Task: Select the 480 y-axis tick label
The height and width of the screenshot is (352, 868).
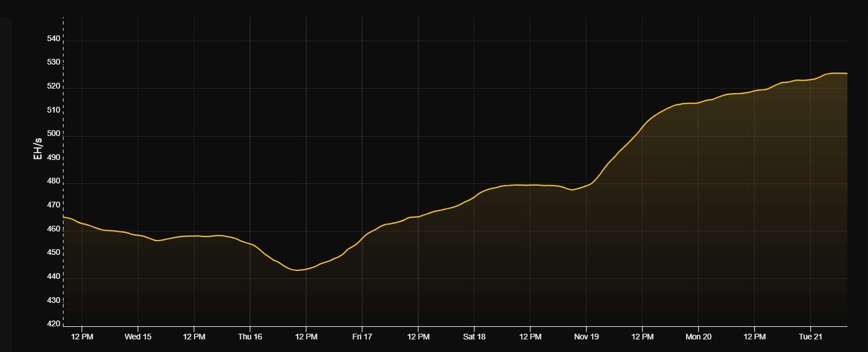Action: (x=53, y=181)
